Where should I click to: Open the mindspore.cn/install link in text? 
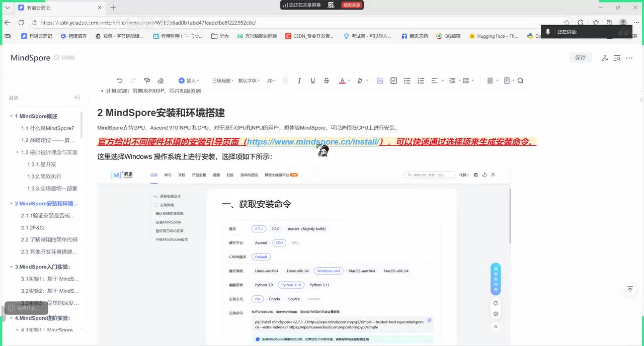click(313, 142)
